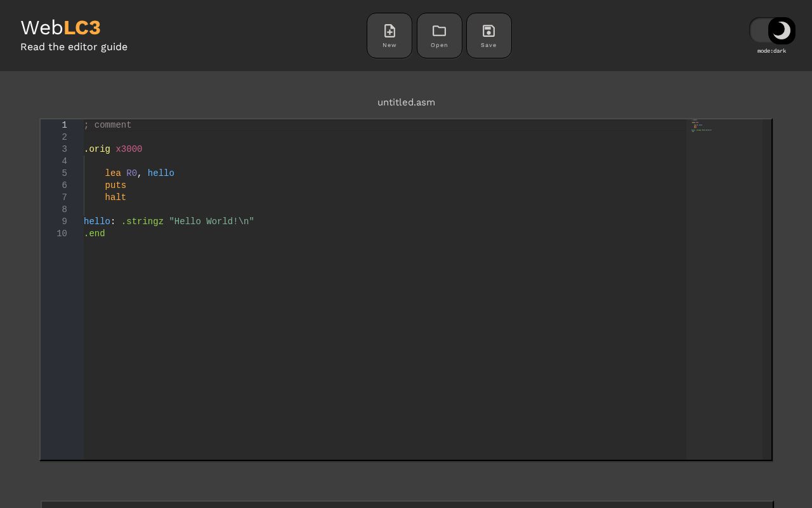Click the WebLC3 logo title
Image resolution: width=812 pixels, height=508 pixels.
60,27
